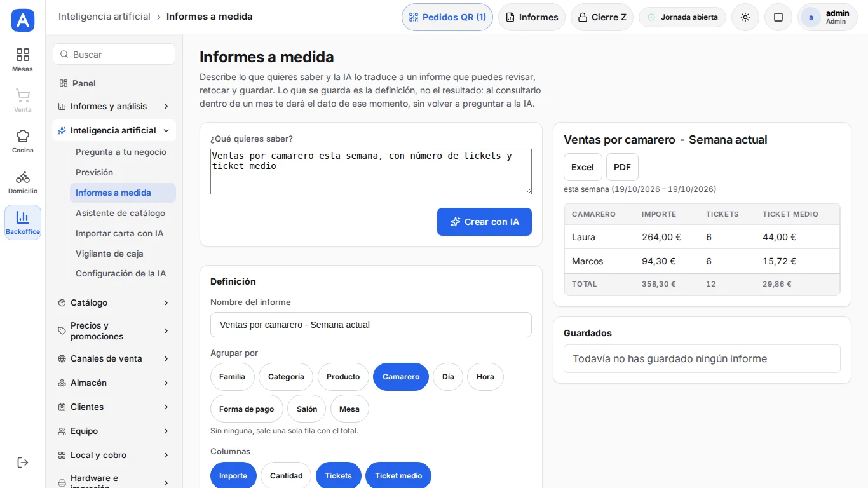Screen dimensions: 868x488
Task: Toggle the Familia grouping chip
Action: click(233, 377)
